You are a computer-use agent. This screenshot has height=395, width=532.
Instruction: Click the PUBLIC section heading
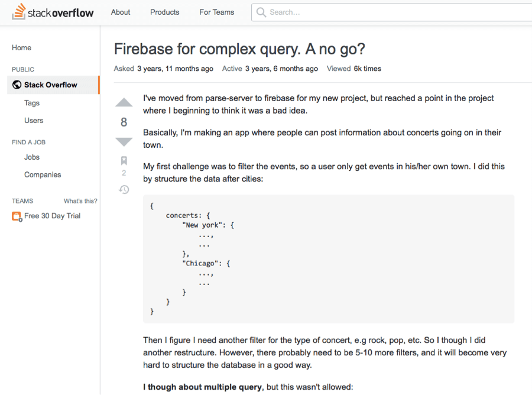coord(23,70)
